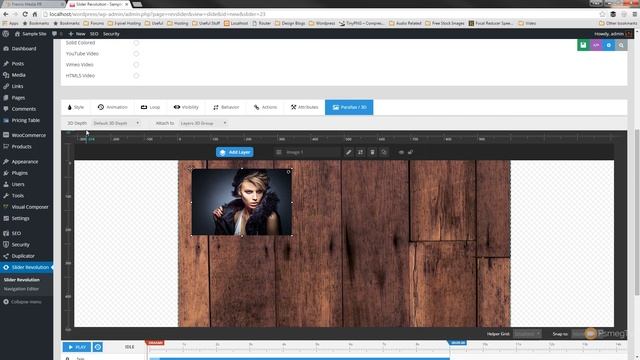Screen dimensions: 640x360
Task: Click the red timeline start marker
Action: tap(155, 343)
